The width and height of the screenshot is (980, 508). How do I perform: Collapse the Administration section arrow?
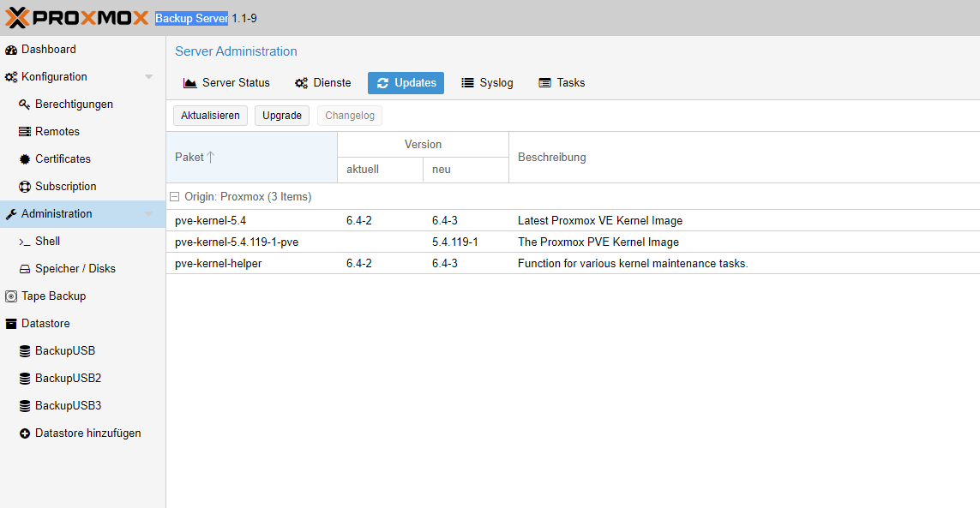click(148, 214)
